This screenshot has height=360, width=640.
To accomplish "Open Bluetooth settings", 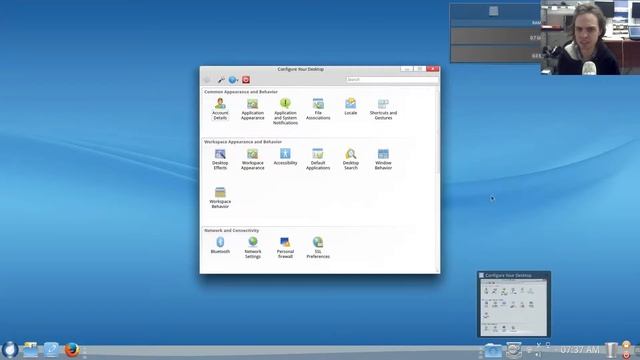I will coord(220,245).
